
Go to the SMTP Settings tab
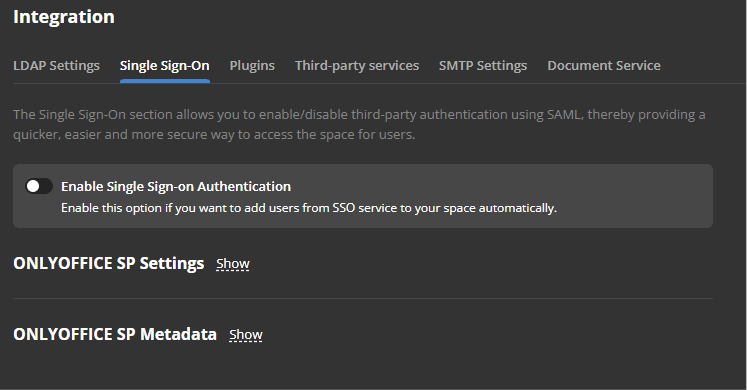point(483,65)
